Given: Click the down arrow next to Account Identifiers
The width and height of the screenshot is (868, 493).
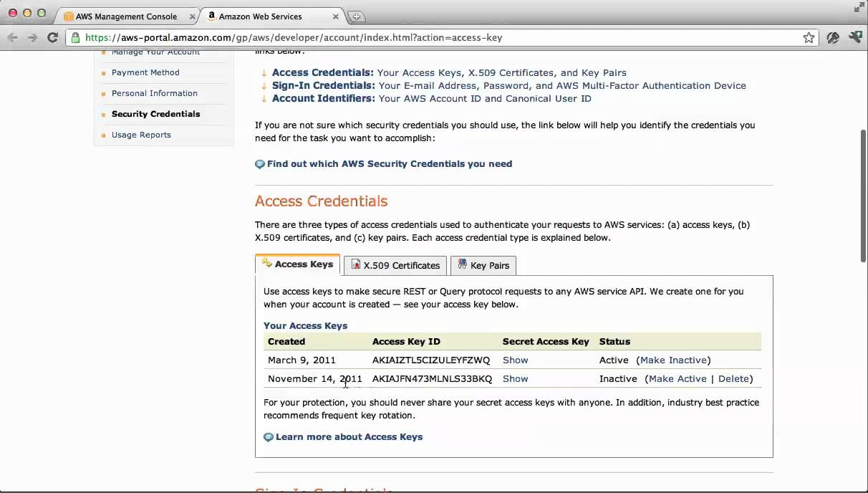Looking at the screenshot, I should [264, 99].
